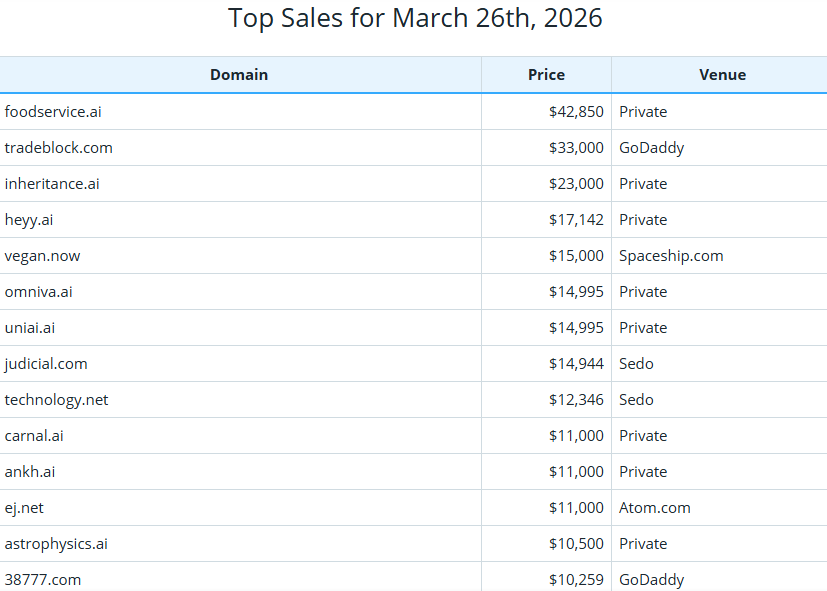Sort the table by Price column
The height and width of the screenshot is (591, 827).
pos(546,74)
